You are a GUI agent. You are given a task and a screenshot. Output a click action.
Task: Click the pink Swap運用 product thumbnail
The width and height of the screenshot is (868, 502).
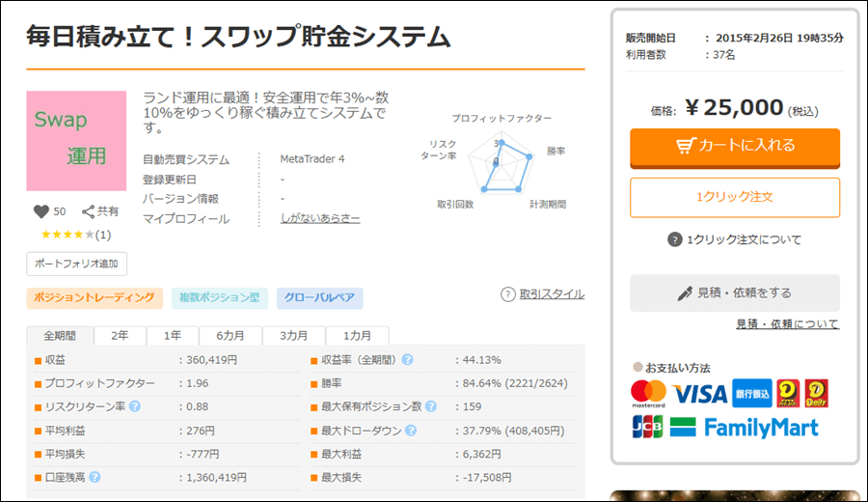(x=76, y=141)
